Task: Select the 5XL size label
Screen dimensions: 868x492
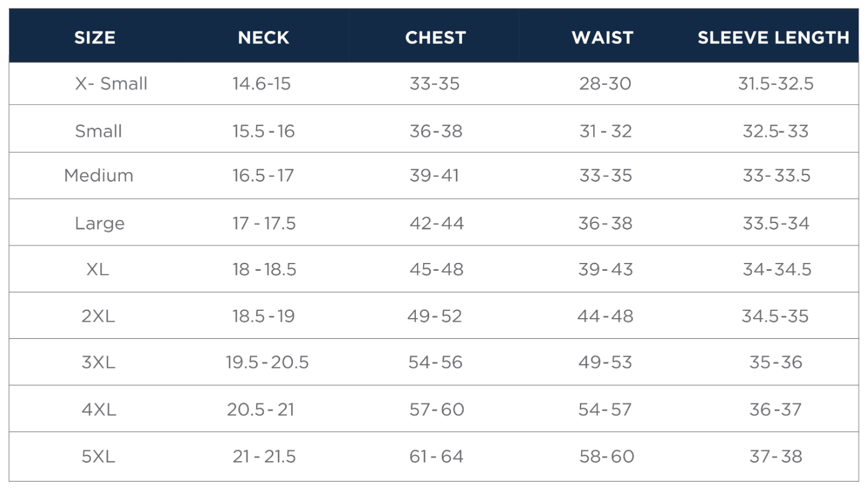Action: (x=98, y=456)
